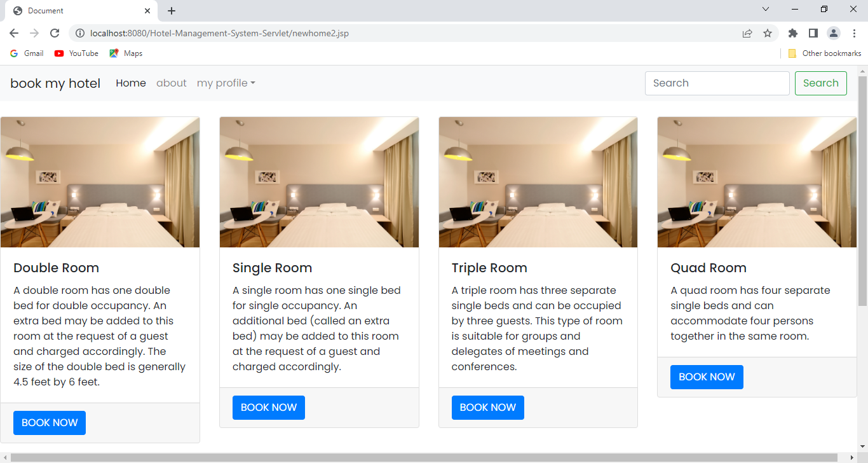Open the YouTube bookmark

click(76, 53)
